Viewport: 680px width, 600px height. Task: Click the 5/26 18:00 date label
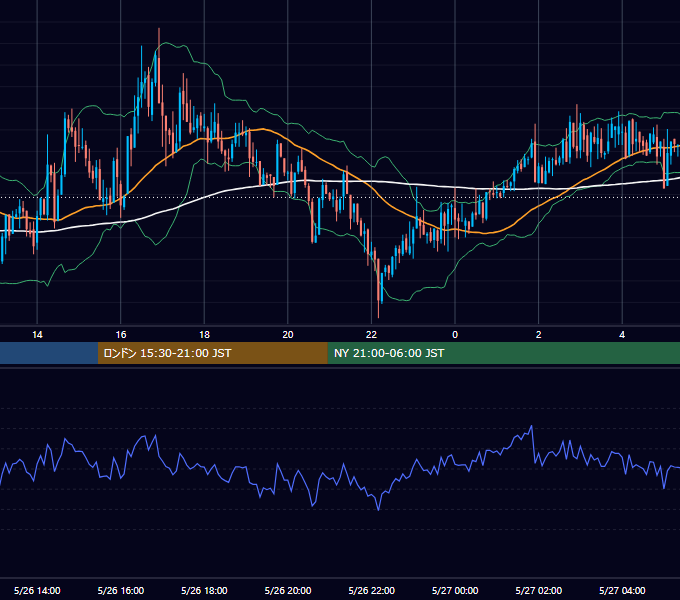point(204,590)
